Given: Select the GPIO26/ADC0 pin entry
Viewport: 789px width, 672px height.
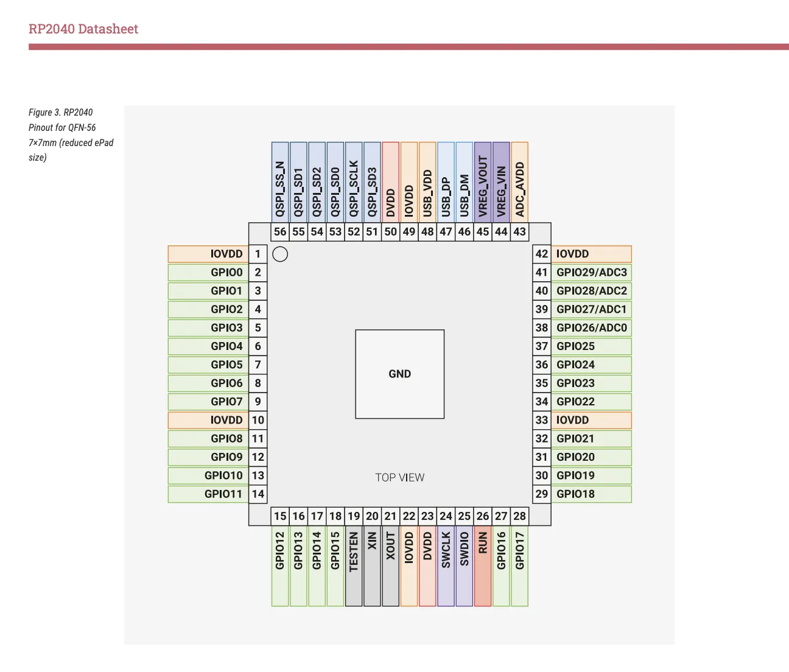Looking at the screenshot, I should tap(591, 327).
